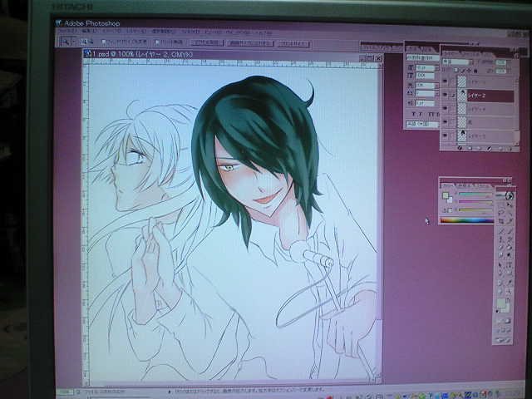Click the foreground color swatch in the toolbox
532x399 pixels.
(x=501, y=303)
